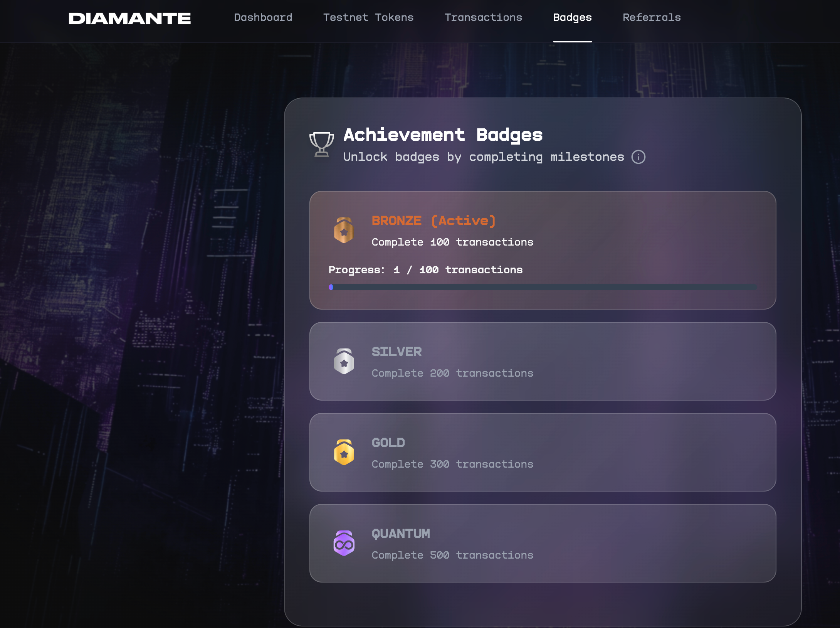Click the SILVER badge title
Screen dimensions: 840x628
pos(396,352)
